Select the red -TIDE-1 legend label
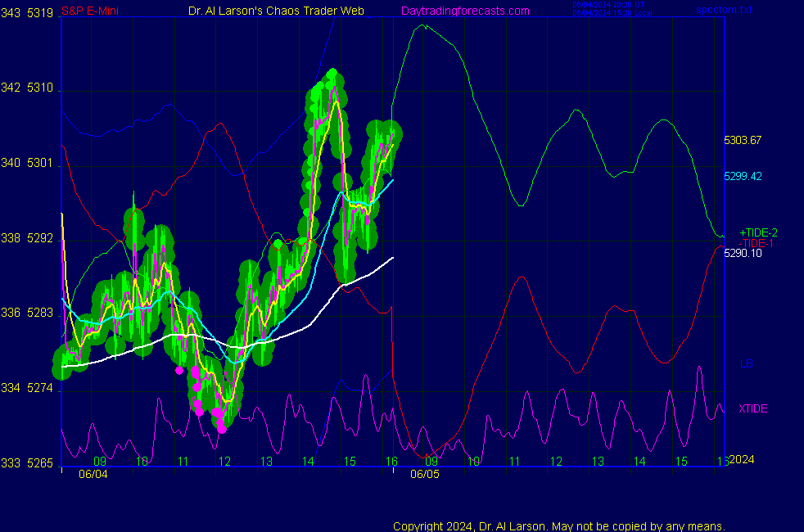Screen dimensions: 804x532 (757, 243)
